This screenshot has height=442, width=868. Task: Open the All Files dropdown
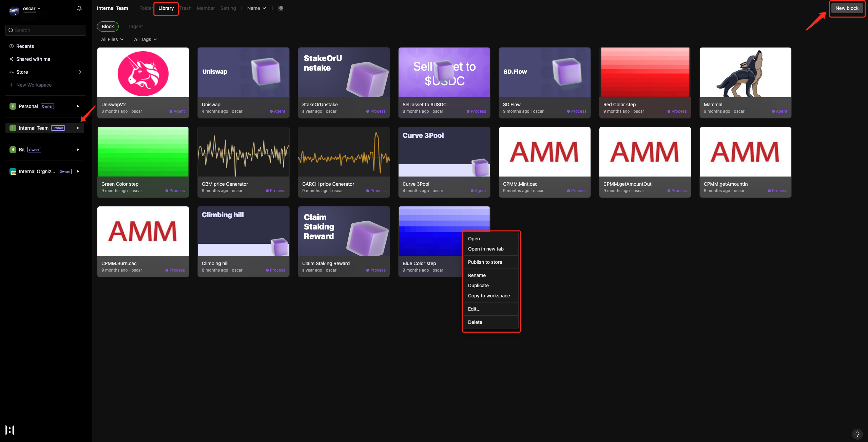click(112, 39)
